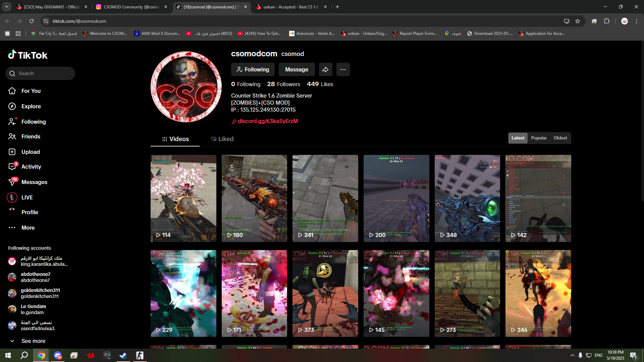
Task: Open the discord.gg/63kaSyErzM link
Action: tap(268, 121)
